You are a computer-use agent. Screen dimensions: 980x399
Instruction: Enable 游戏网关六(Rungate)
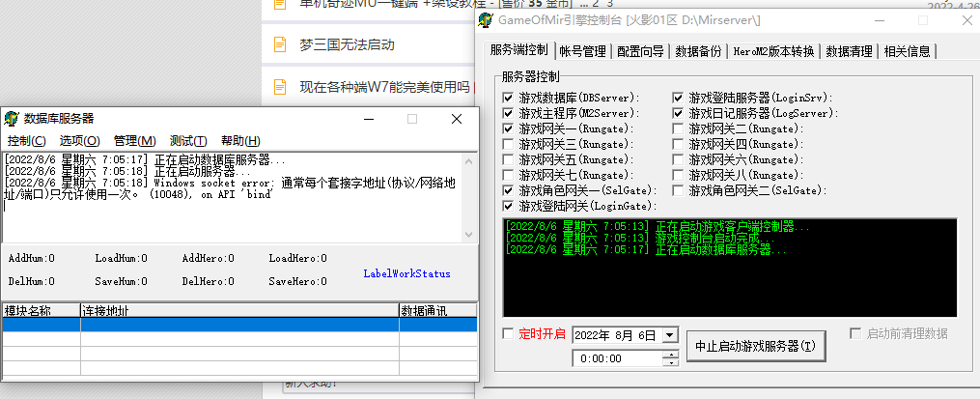click(678, 158)
